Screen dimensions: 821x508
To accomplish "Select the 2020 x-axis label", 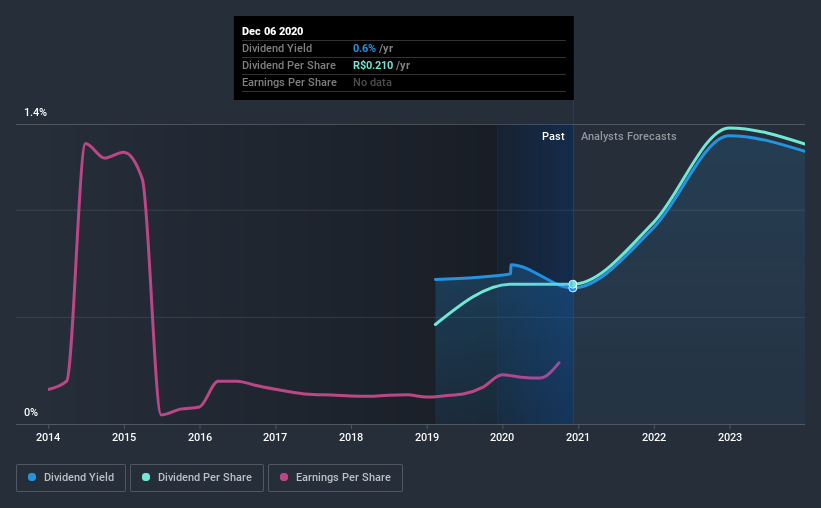I will pos(502,437).
